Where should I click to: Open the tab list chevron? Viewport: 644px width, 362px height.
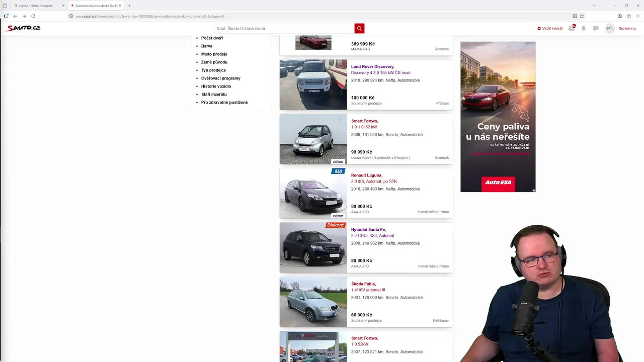click(594, 6)
